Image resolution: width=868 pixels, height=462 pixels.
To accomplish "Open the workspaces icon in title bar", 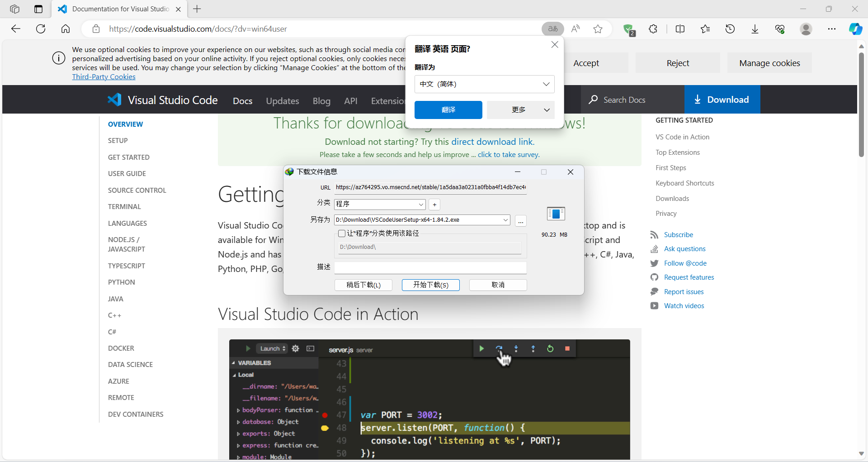I will 14,9.
